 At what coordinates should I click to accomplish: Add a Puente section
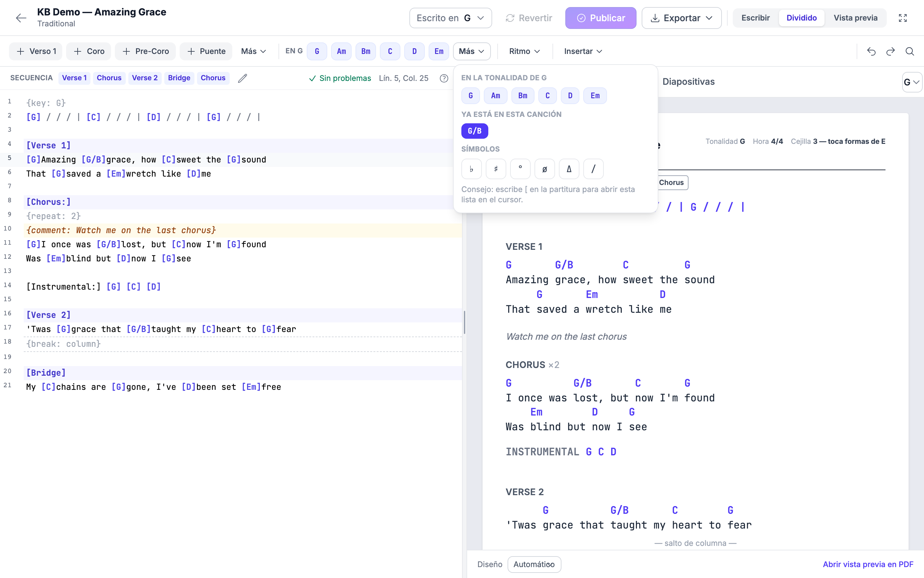[206, 51]
